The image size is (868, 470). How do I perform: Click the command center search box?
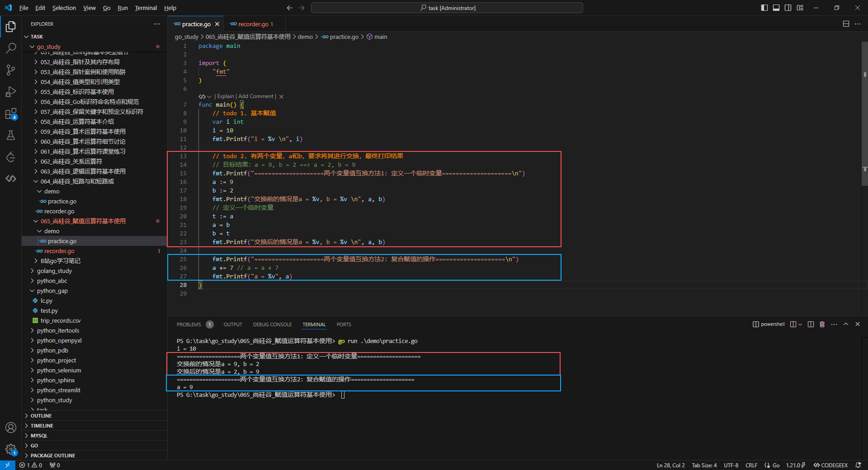pyautogui.click(x=447, y=8)
